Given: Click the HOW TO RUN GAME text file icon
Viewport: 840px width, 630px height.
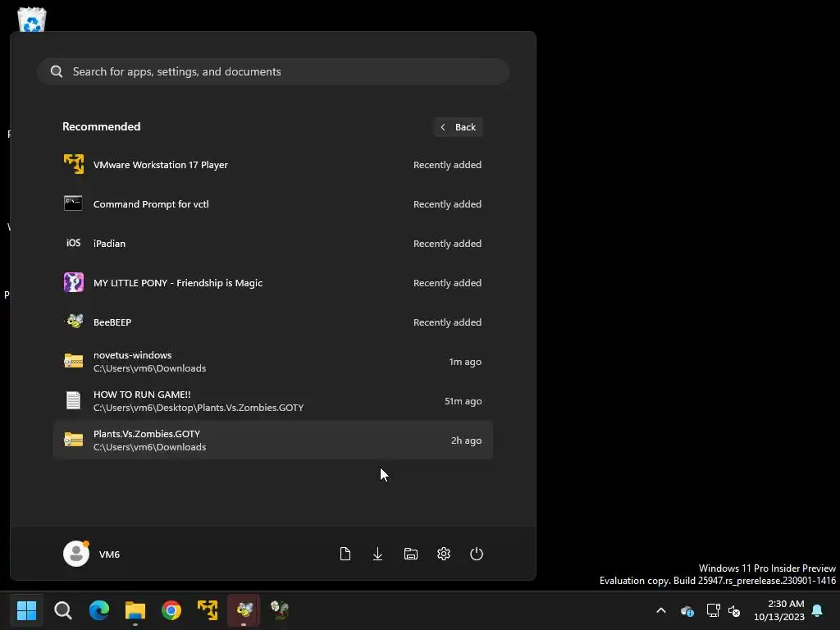Looking at the screenshot, I should click(x=73, y=400).
